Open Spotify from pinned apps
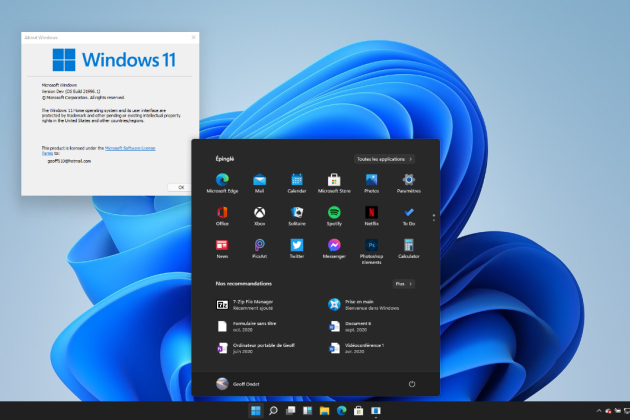This screenshot has width=630, height=420. [x=334, y=216]
